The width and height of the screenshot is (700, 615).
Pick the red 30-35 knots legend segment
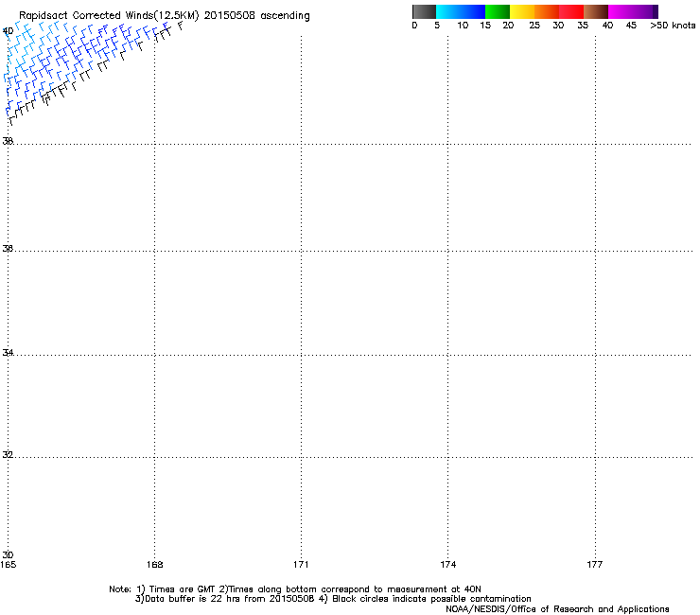[571, 11]
